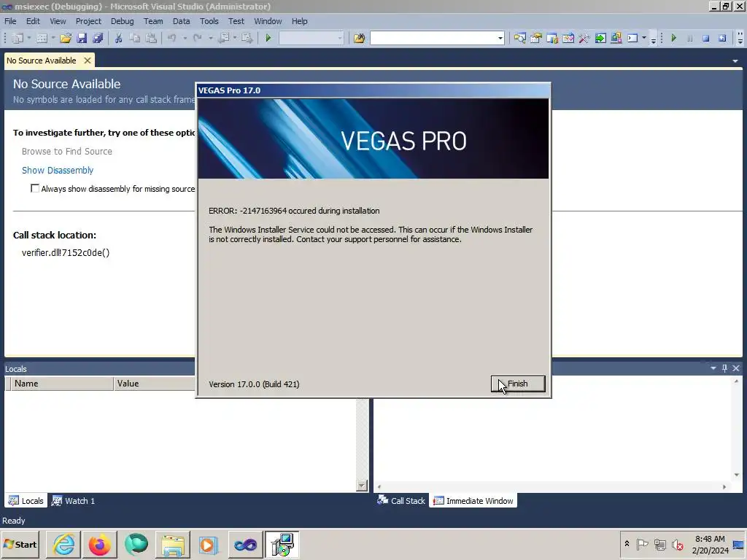This screenshot has height=560, width=747.
Task: Click the Start Page green arrow icon
Action: pos(600,38)
